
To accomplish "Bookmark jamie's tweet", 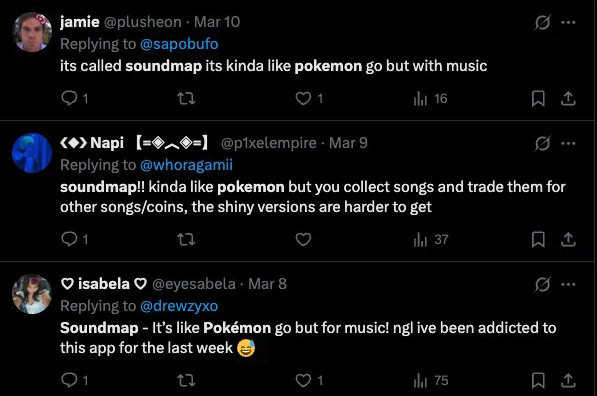I will point(538,99).
